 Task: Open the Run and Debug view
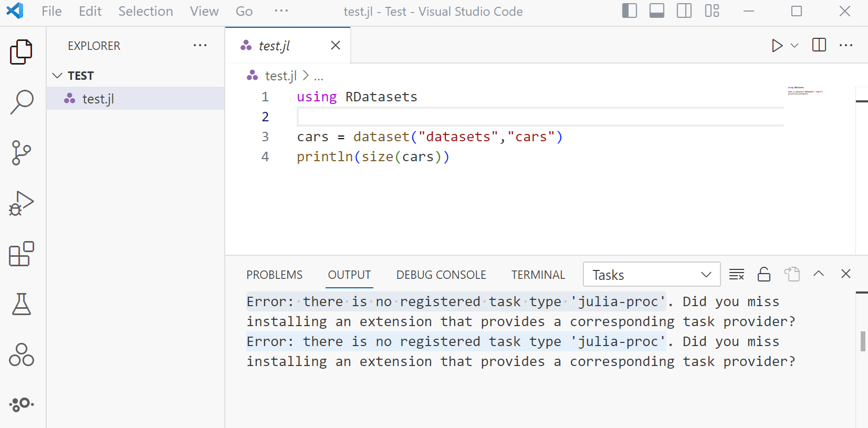click(x=22, y=203)
